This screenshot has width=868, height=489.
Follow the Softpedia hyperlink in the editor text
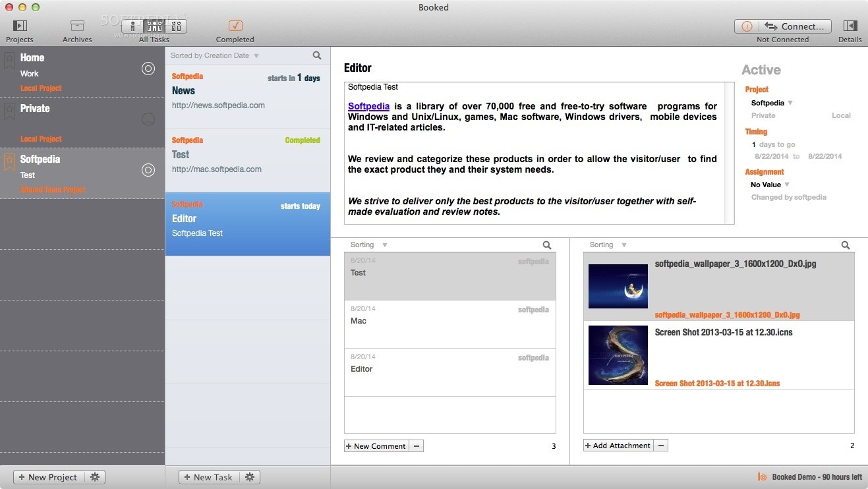click(x=368, y=106)
